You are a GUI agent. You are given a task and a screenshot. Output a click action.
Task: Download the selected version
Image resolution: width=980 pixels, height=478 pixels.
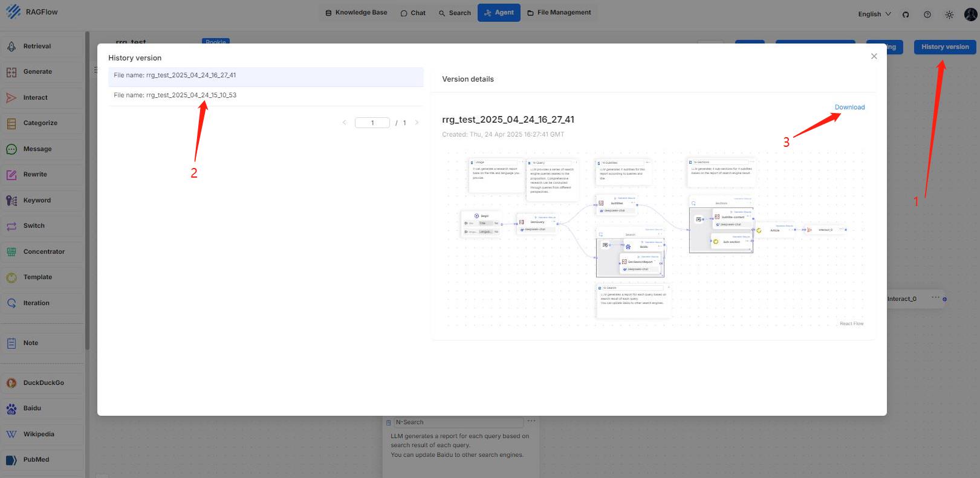click(x=849, y=107)
